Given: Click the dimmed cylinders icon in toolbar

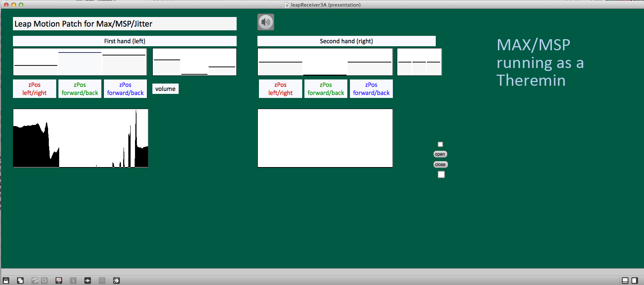Looking at the screenshot, I should click(x=35, y=281).
